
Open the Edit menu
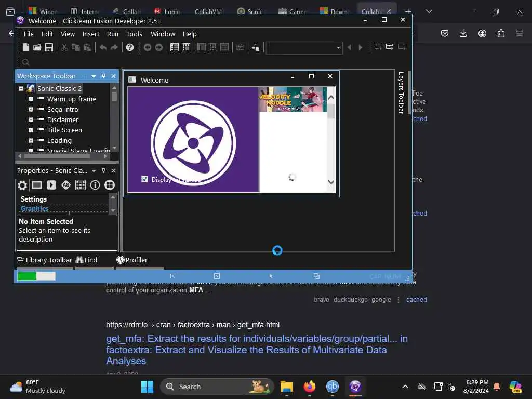click(x=47, y=34)
